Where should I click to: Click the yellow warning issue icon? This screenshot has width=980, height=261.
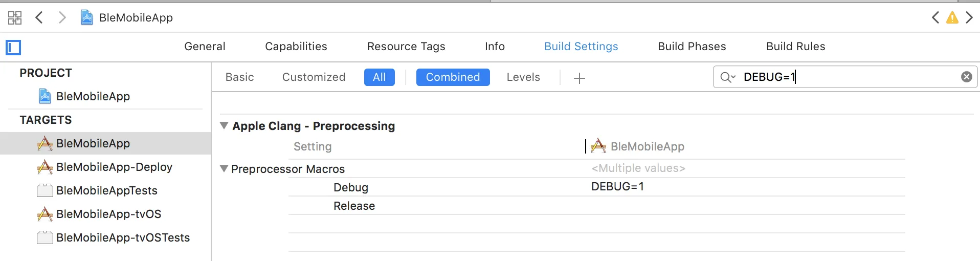tap(952, 18)
